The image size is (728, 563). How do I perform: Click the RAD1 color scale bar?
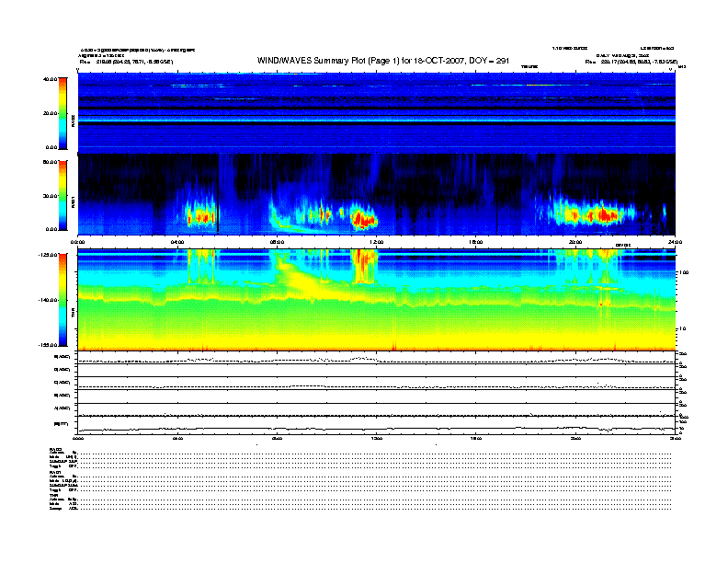(x=63, y=195)
